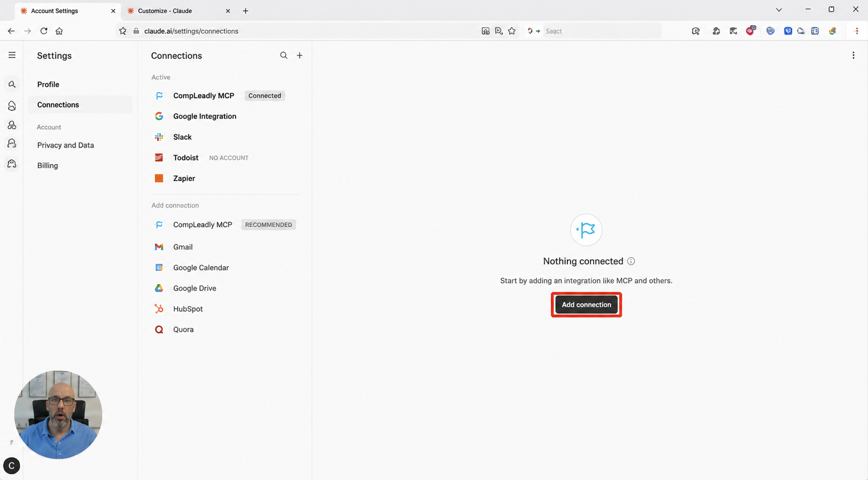Screen dimensions: 868x480
Task: Reload the current page
Action: [x=44, y=31]
